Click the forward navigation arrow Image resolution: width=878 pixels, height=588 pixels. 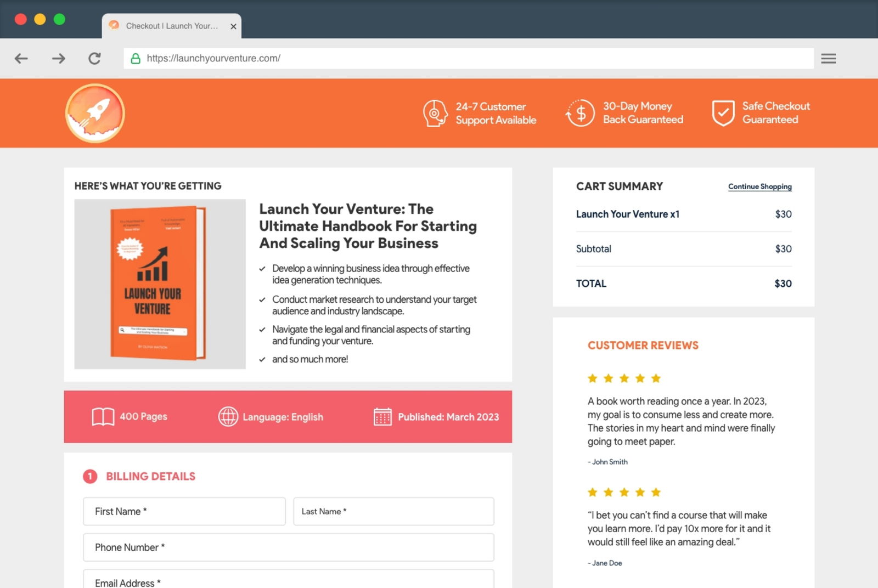[58, 58]
